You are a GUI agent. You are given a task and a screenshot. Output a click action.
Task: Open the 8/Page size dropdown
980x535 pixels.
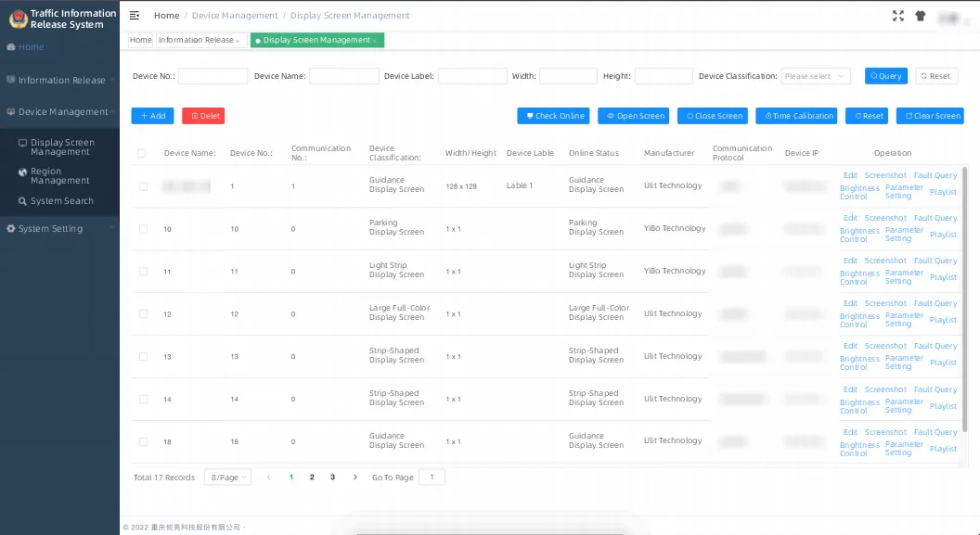pos(227,477)
